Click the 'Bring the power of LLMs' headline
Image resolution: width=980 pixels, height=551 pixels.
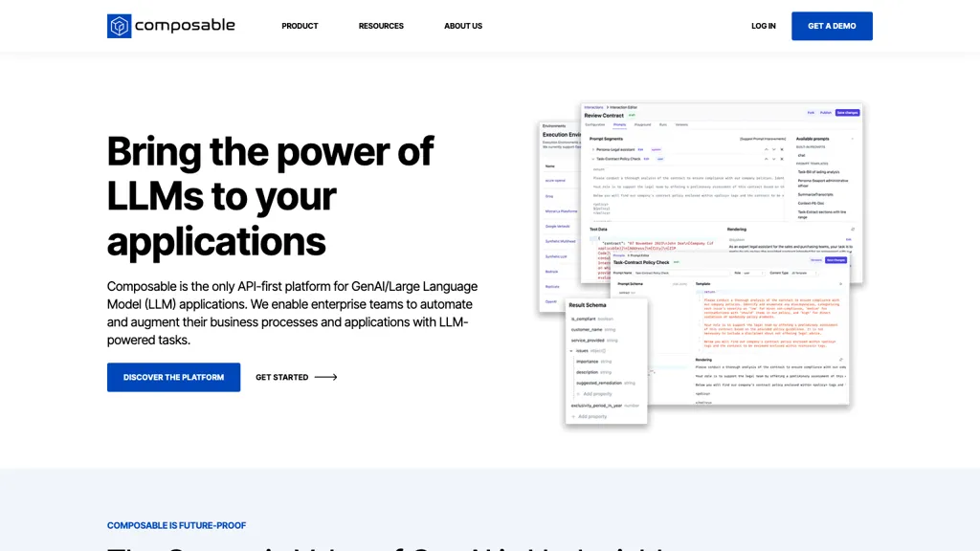(270, 196)
